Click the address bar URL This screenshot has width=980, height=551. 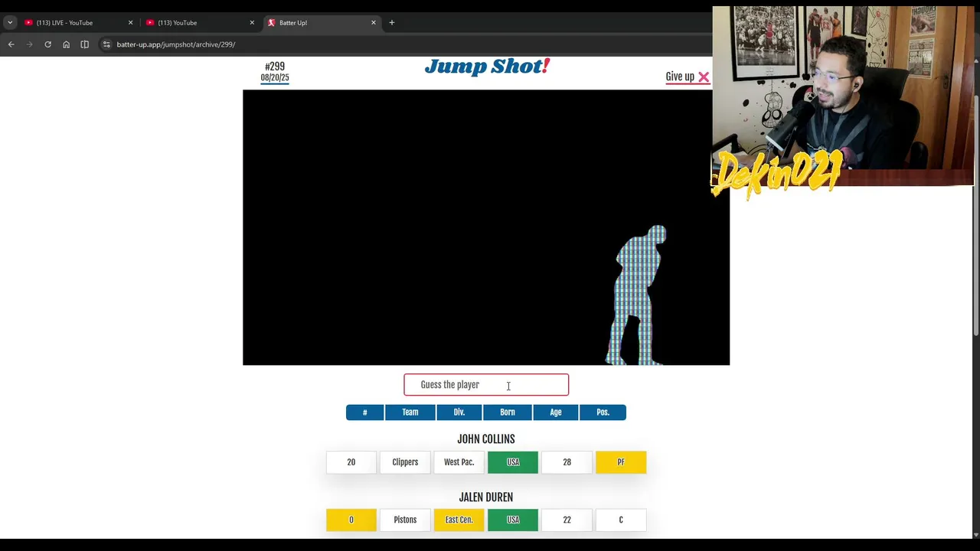coord(175,44)
